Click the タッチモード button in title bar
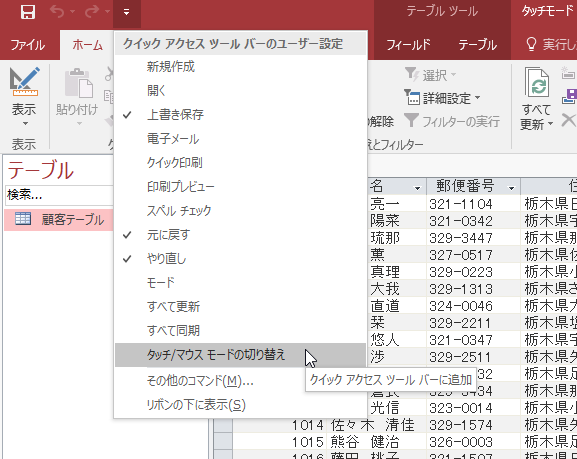Image resolution: width=577 pixels, height=459 pixels. [x=548, y=11]
